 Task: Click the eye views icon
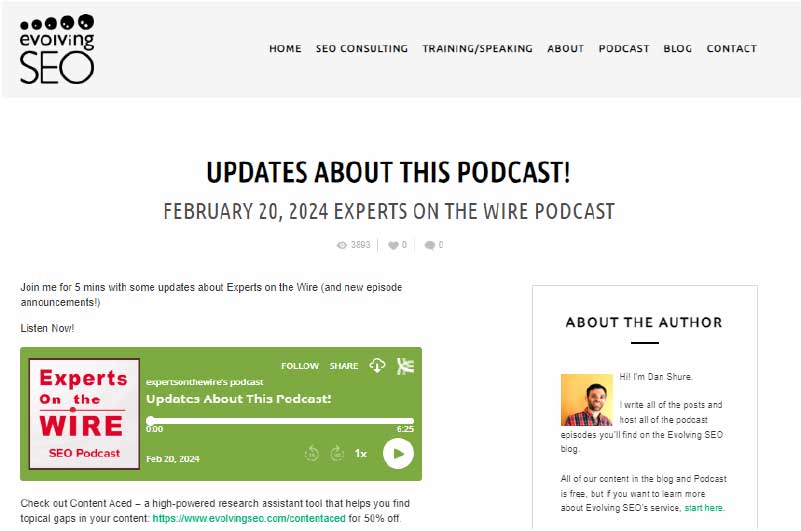tap(342, 245)
